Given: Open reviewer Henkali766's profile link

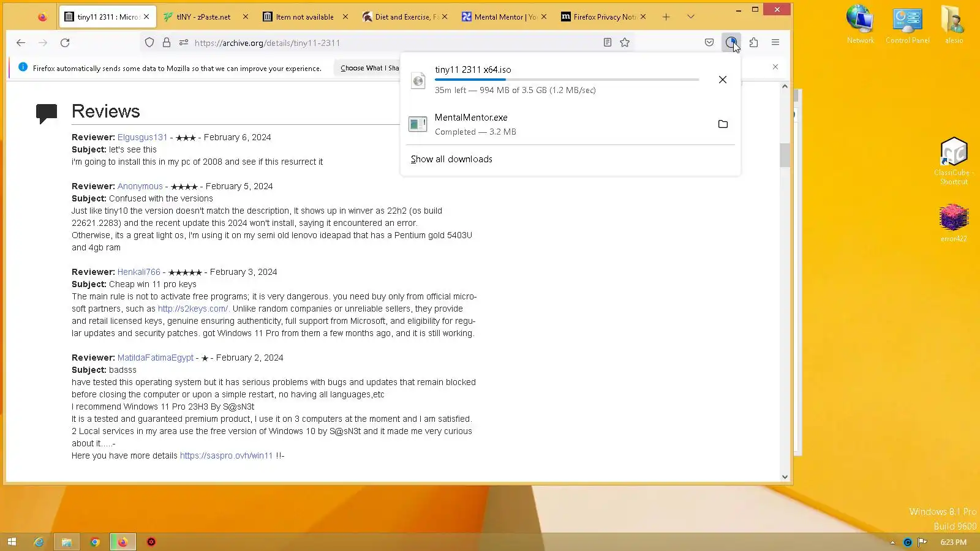Looking at the screenshot, I should click(139, 272).
